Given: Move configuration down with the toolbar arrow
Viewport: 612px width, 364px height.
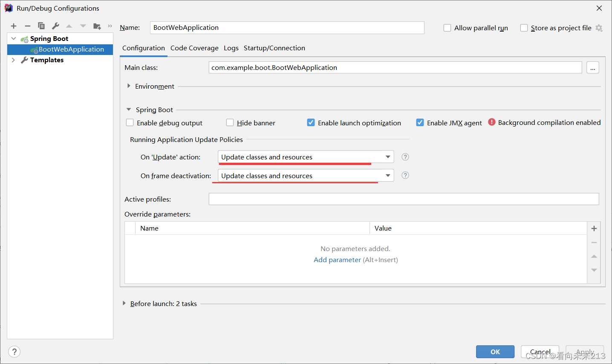Looking at the screenshot, I should click(x=83, y=26).
